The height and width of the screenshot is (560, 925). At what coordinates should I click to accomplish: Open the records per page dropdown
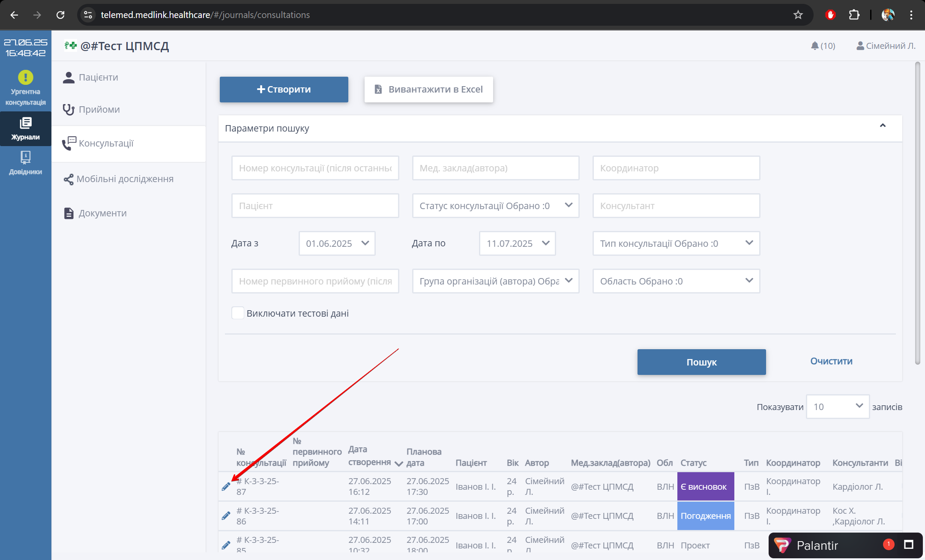coord(837,407)
